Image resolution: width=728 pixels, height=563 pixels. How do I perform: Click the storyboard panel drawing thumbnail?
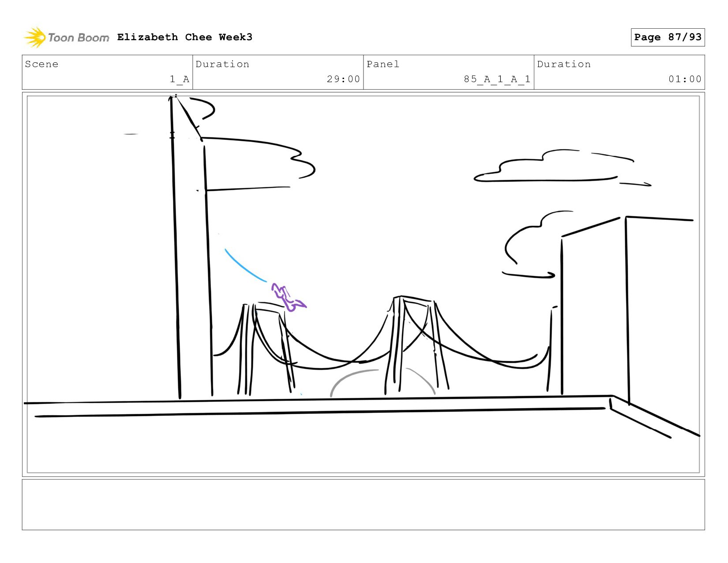363,284
